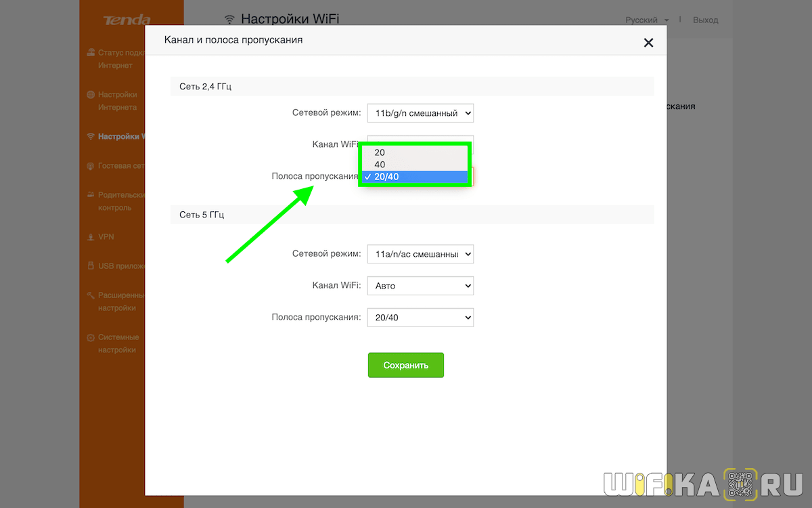Click the Выход logout link
This screenshot has height=508, width=812.
click(x=705, y=20)
